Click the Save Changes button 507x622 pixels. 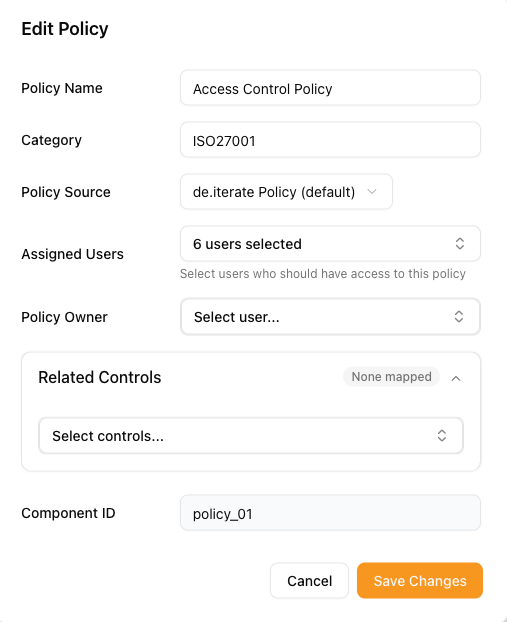pyautogui.click(x=420, y=580)
